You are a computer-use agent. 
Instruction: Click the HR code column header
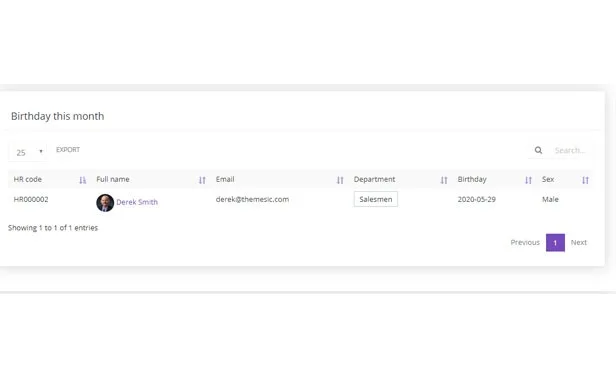click(x=28, y=179)
